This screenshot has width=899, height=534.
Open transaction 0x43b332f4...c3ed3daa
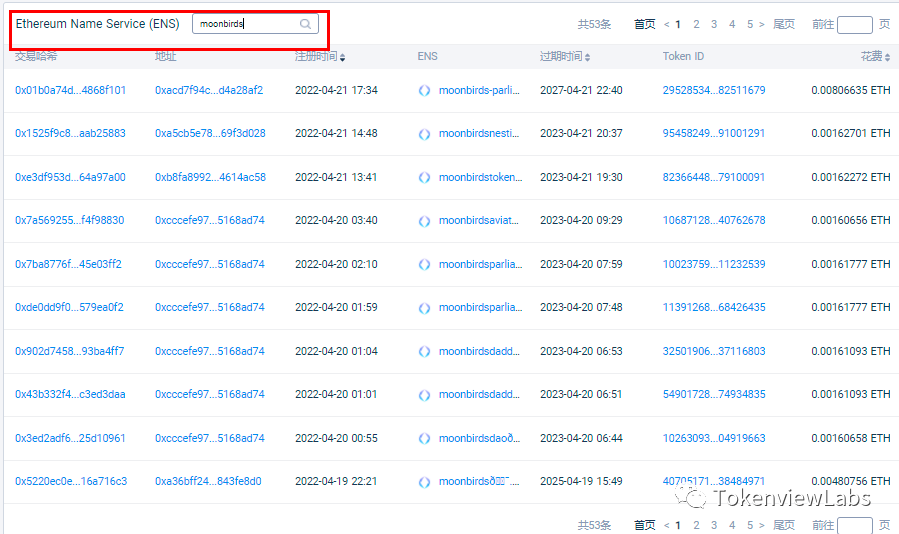[70, 394]
